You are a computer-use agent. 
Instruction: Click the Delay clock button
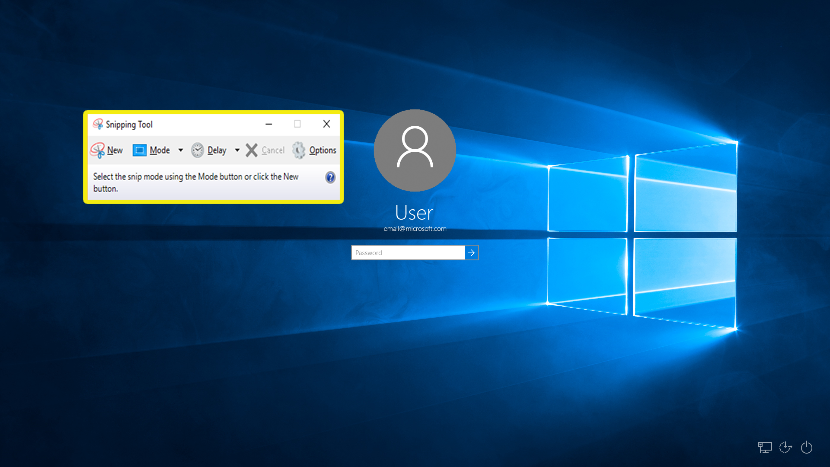point(209,150)
